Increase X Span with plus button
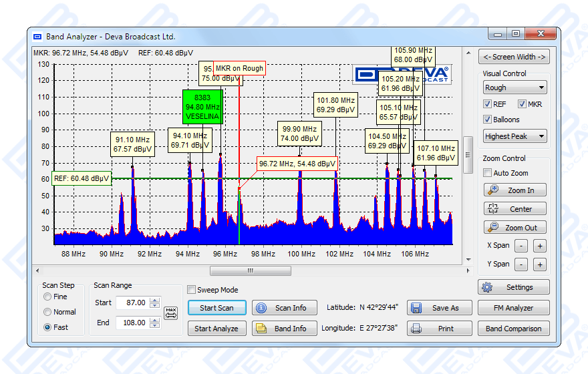The width and height of the screenshot is (588, 374). point(540,246)
